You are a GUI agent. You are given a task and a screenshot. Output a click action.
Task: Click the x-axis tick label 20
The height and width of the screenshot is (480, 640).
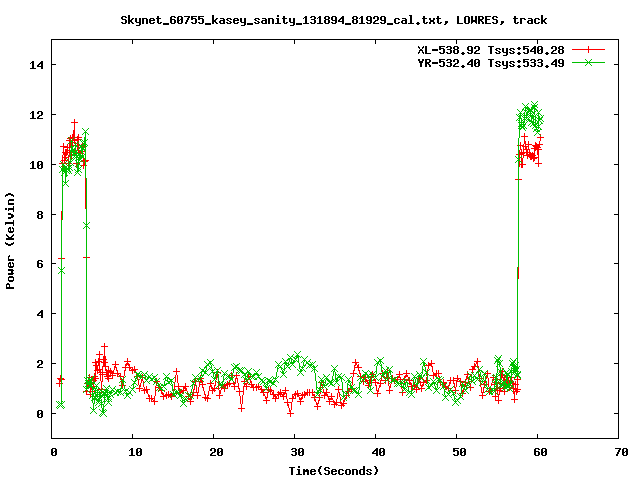pos(216,452)
